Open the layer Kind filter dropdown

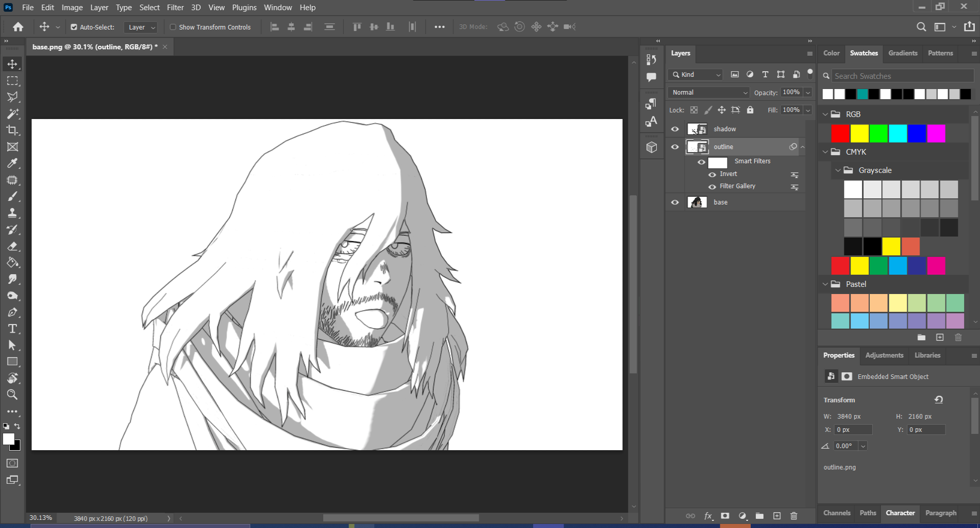pyautogui.click(x=695, y=75)
